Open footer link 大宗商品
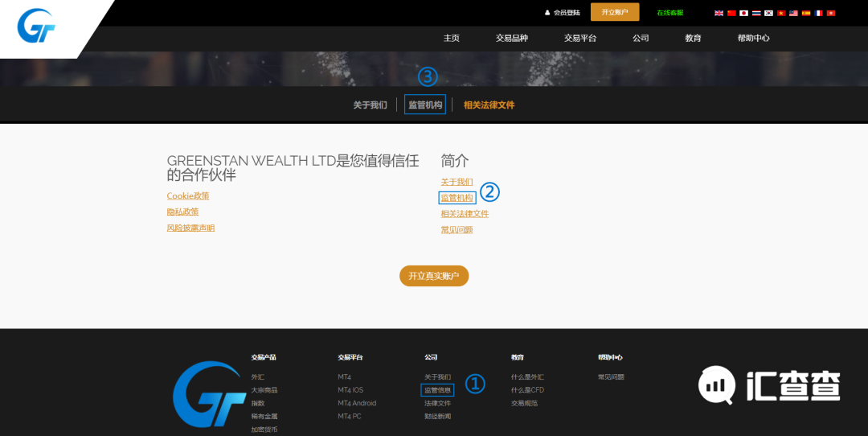The width and height of the screenshot is (868, 436). pyautogui.click(x=264, y=390)
